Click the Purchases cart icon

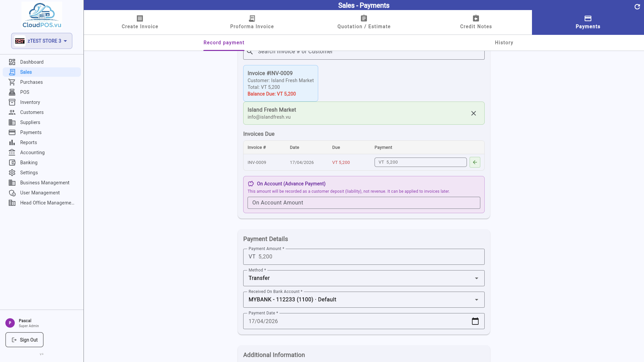12,82
